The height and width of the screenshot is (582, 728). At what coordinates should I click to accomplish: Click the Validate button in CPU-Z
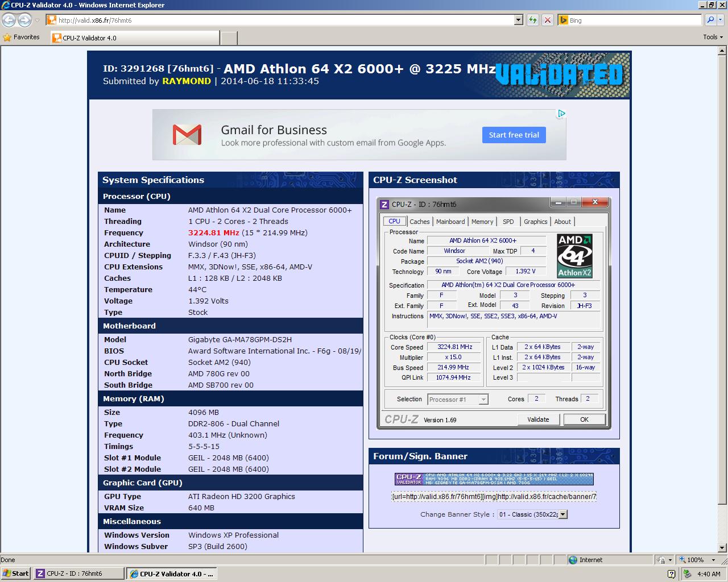pyautogui.click(x=538, y=419)
